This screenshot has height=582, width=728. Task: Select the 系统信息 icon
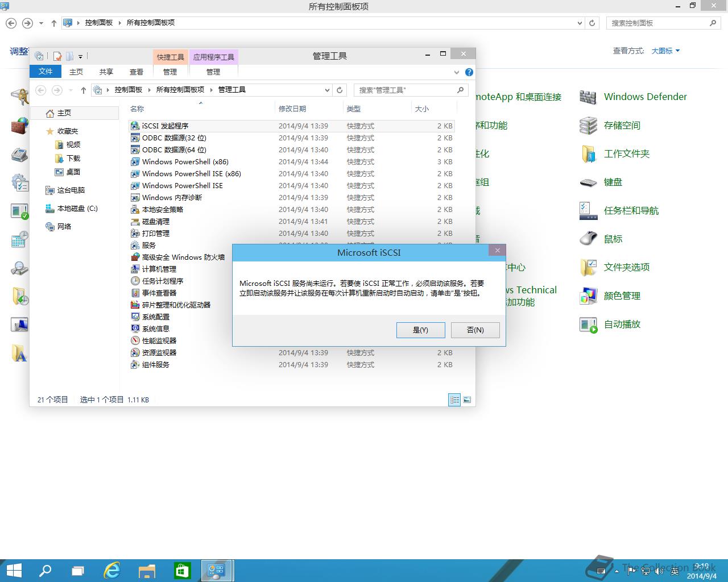(135, 329)
